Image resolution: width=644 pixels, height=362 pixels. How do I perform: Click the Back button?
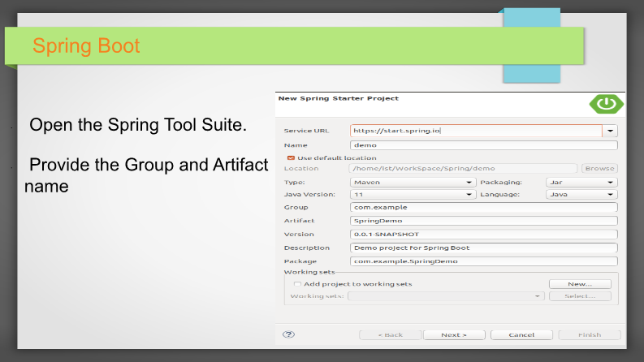(390, 335)
